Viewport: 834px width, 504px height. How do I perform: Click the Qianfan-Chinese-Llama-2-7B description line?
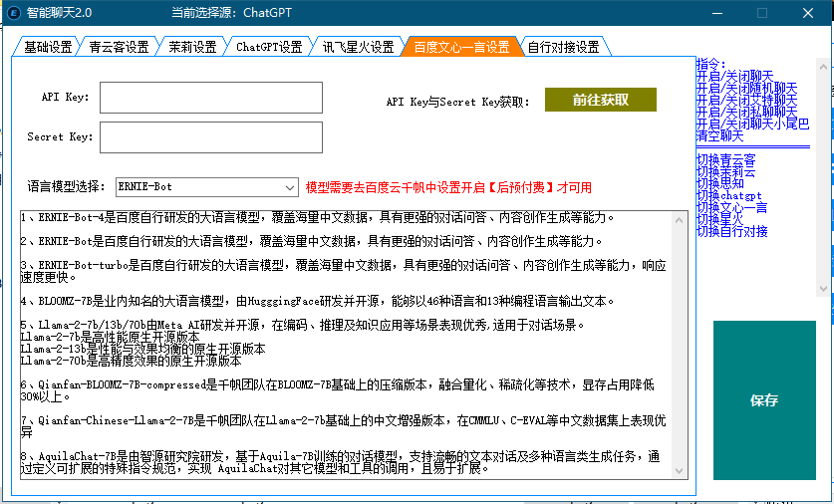[x=344, y=426]
